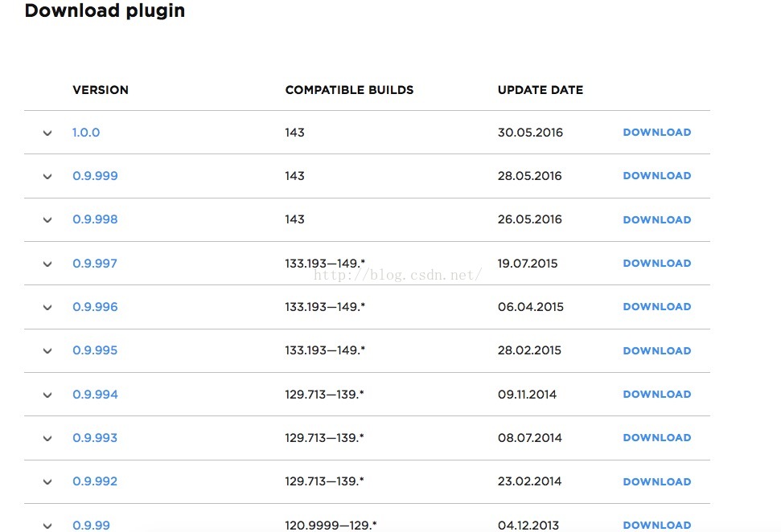
Task: Download the 0.9.996 plugin release
Action: [x=656, y=307]
